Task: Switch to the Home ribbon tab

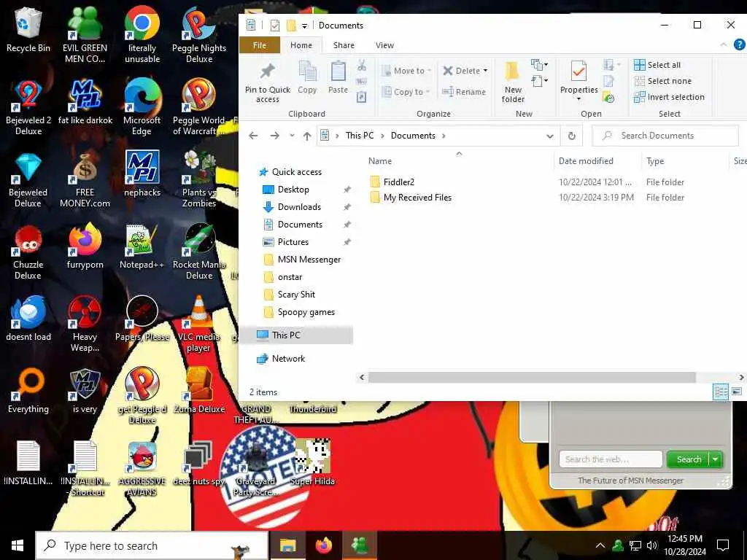Action: pyautogui.click(x=301, y=45)
